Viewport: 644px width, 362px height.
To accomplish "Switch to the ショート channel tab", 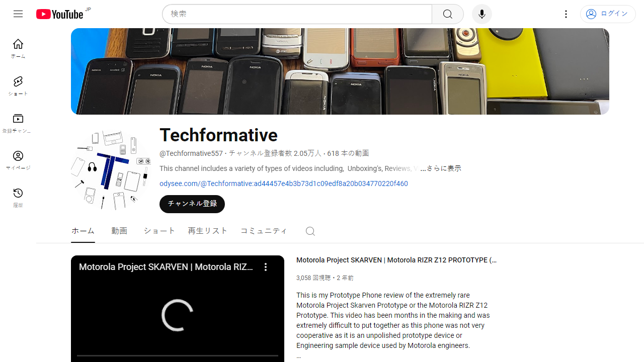I will pyautogui.click(x=159, y=231).
